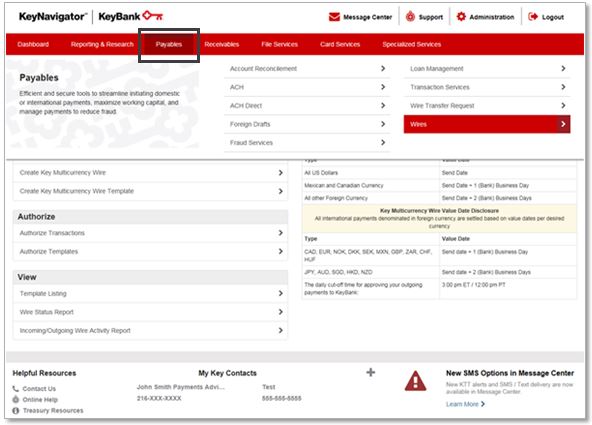
Task: Click chevron on Authorize Transactions row
Action: [x=281, y=233]
